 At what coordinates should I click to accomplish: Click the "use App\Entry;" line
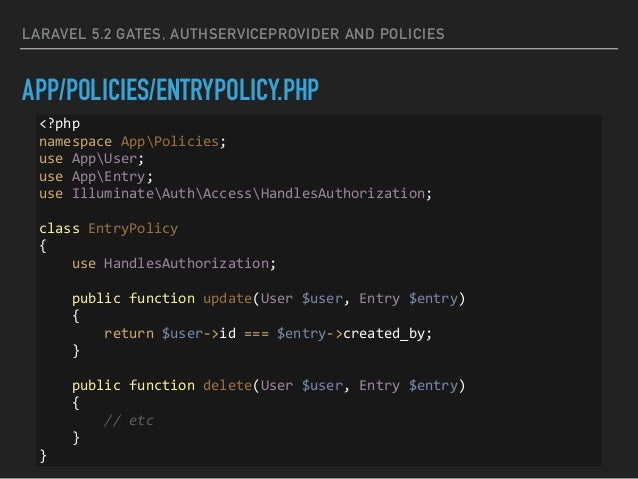coord(96,177)
